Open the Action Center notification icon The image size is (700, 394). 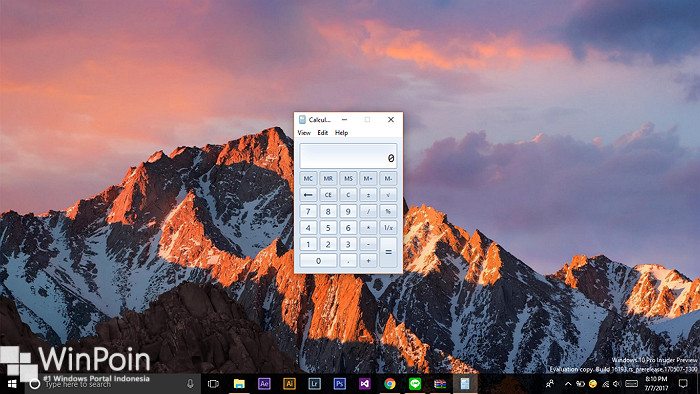coord(683,384)
